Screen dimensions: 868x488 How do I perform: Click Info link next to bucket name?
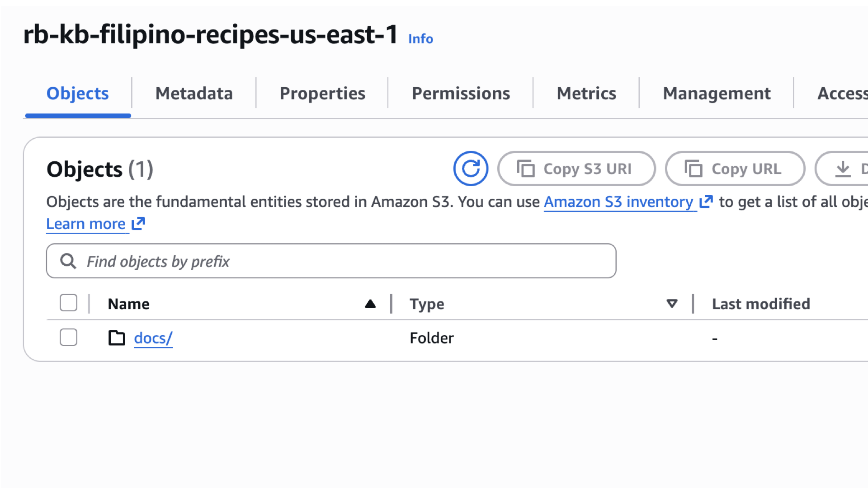[x=420, y=39]
